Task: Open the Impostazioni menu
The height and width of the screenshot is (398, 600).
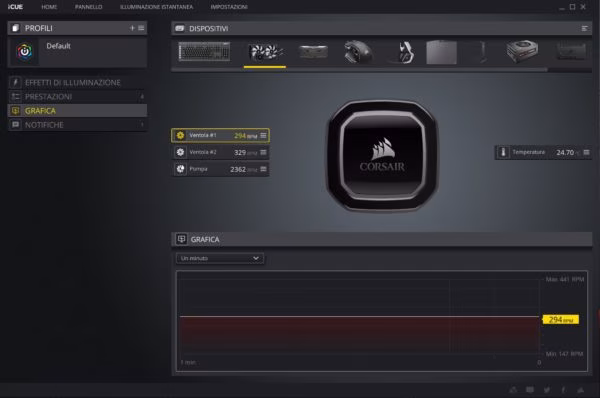Action: click(x=229, y=7)
